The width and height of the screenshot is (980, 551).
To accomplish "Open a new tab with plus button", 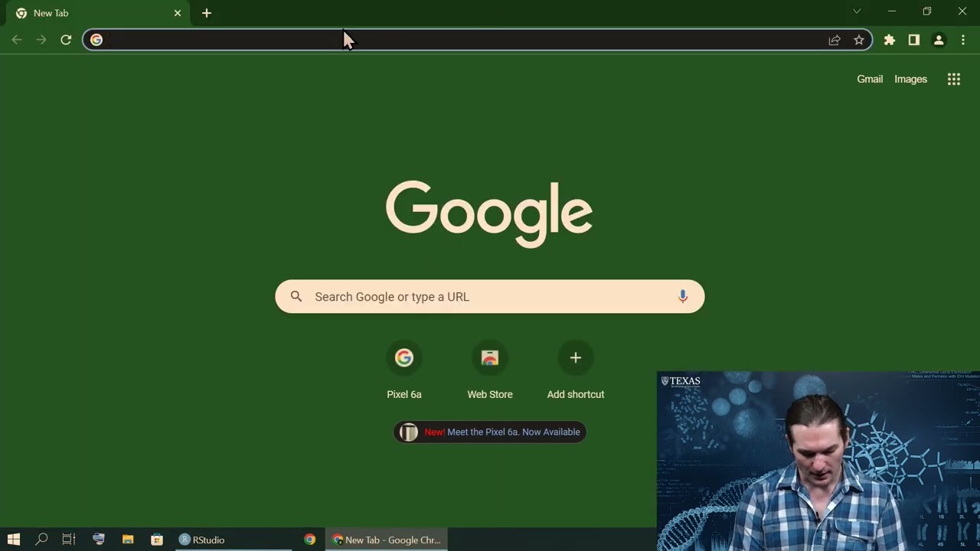I will 207,13.
